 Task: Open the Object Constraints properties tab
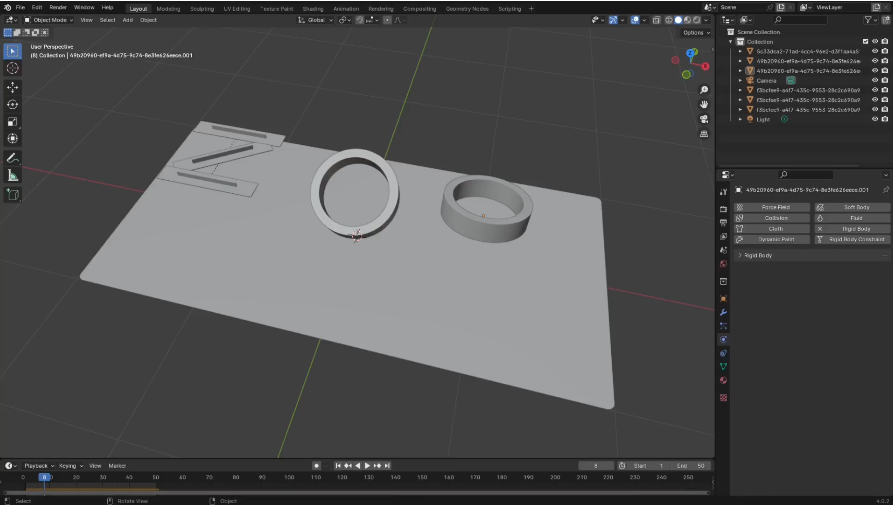(723, 353)
